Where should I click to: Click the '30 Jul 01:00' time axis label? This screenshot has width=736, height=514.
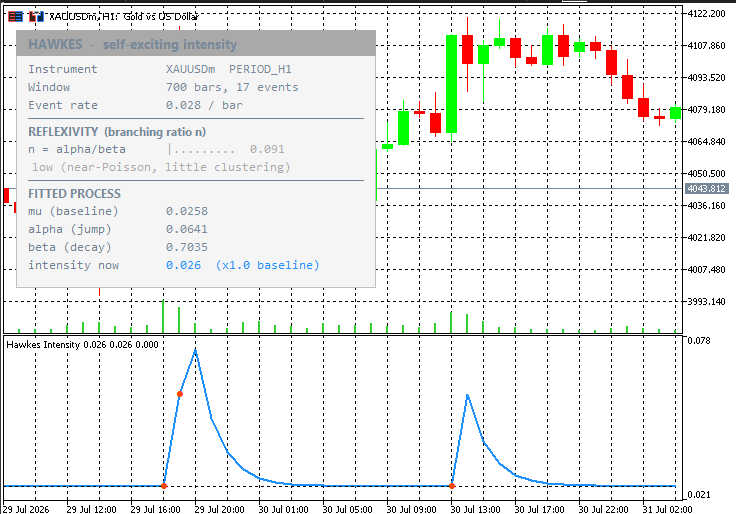284,509
